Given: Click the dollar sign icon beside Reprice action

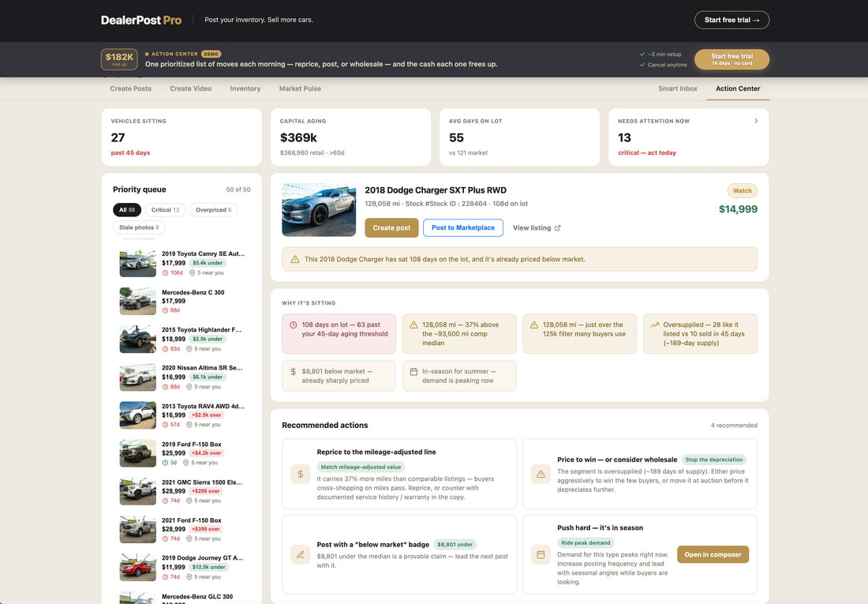Looking at the screenshot, I should pyautogui.click(x=300, y=474).
